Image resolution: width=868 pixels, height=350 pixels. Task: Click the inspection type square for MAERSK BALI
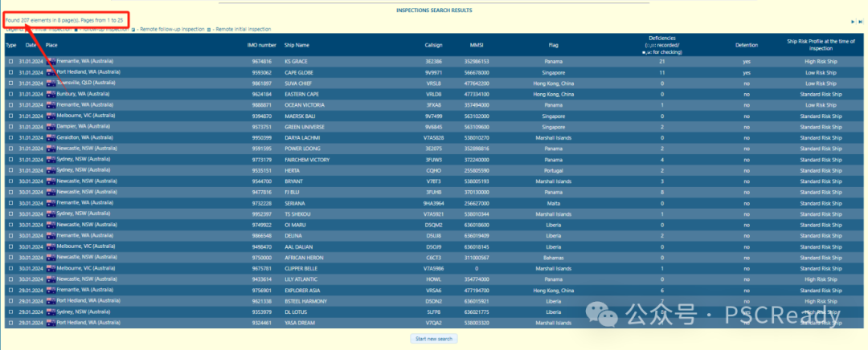pos(10,116)
